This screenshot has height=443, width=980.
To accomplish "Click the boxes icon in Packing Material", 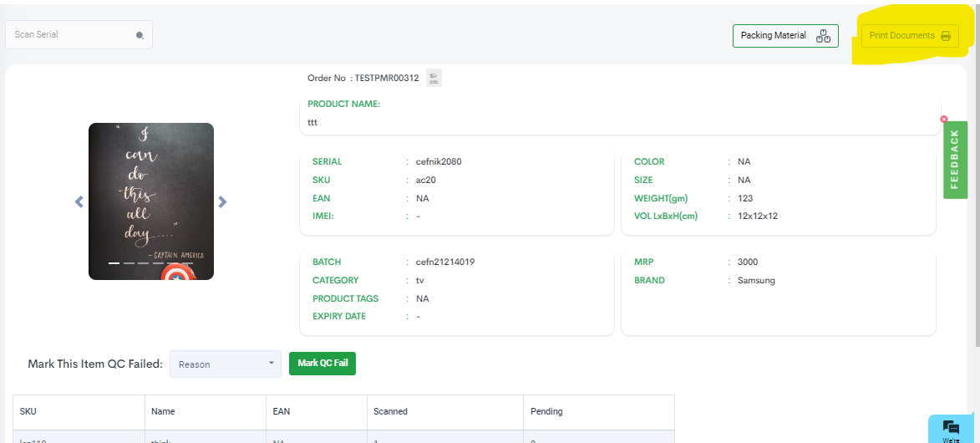I will click(x=823, y=36).
